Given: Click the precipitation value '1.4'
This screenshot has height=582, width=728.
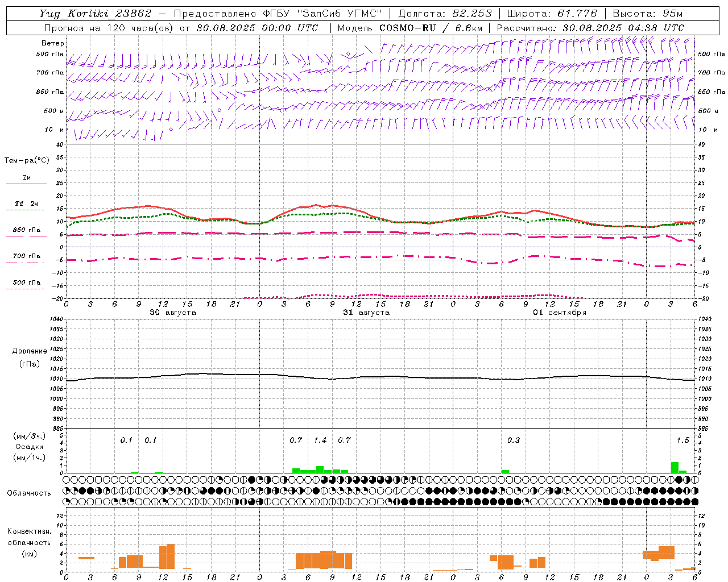Looking at the screenshot, I should [320, 440].
